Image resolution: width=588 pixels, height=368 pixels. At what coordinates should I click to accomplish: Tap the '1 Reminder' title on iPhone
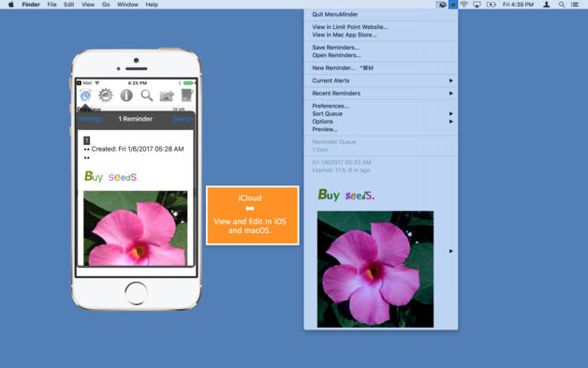(x=136, y=119)
